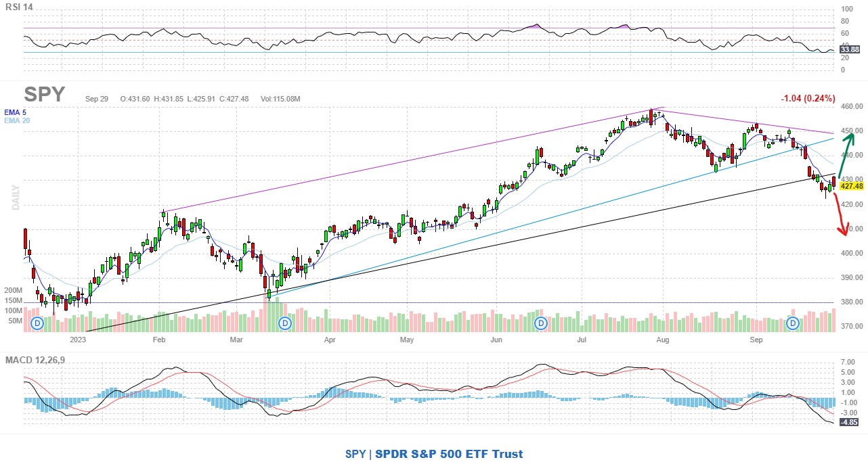The height and width of the screenshot is (462, 868).
Task: Click the 460.00 price axis label
Action: click(850, 107)
